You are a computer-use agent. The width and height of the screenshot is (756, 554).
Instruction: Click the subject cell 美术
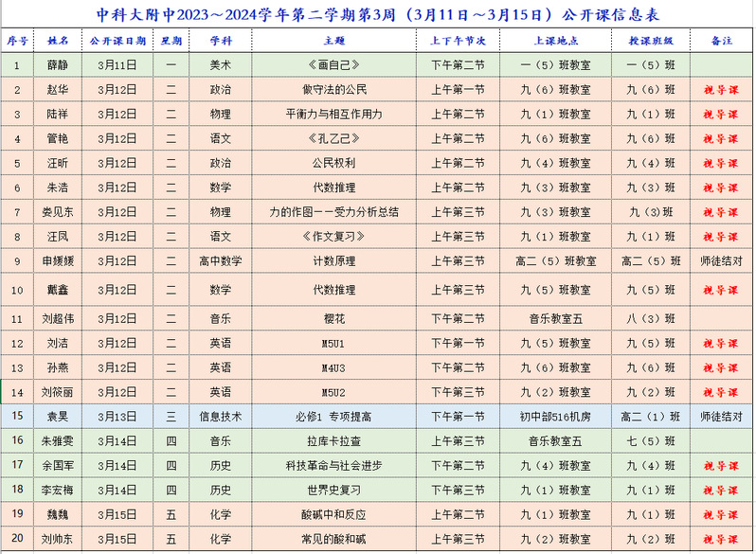click(221, 65)
